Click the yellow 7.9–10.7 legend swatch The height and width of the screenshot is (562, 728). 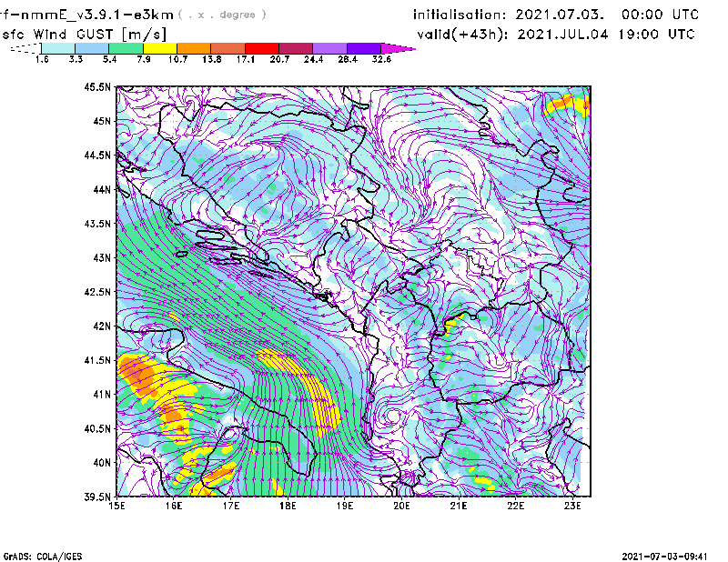(x=160, y=48)
